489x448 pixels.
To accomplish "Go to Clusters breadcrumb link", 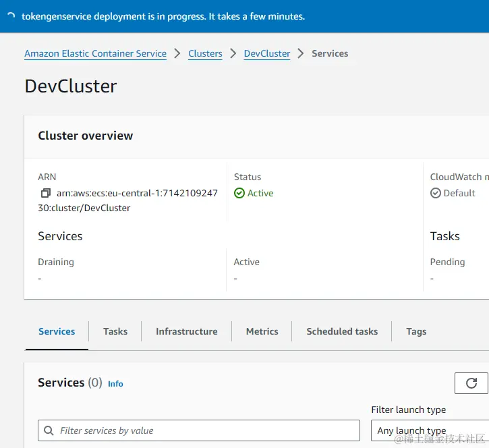I will (x=205, y=53).
